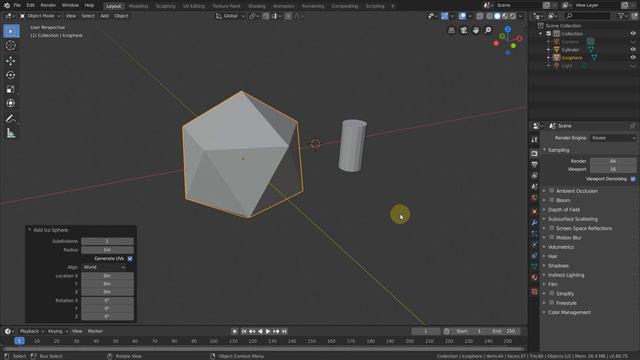Click the outliner search field
The image size is (640, 360).
coord(588,16)
